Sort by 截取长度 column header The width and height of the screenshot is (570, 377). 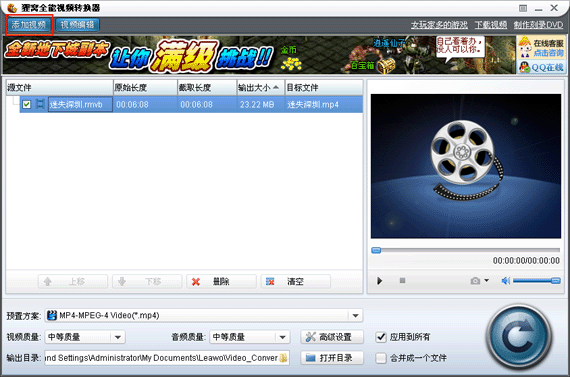click(207, 88)
